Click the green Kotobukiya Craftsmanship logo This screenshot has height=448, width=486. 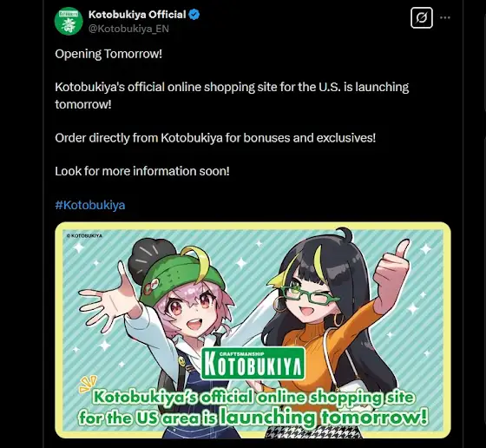pos(253,364)
